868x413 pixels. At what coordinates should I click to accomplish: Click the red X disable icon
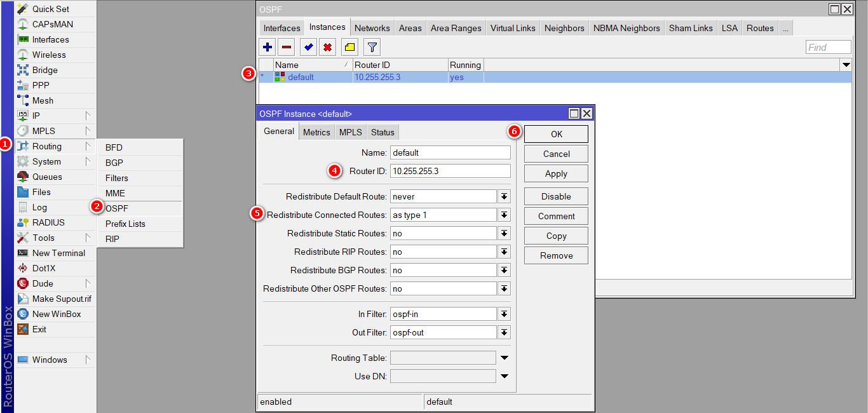[327, 47]
